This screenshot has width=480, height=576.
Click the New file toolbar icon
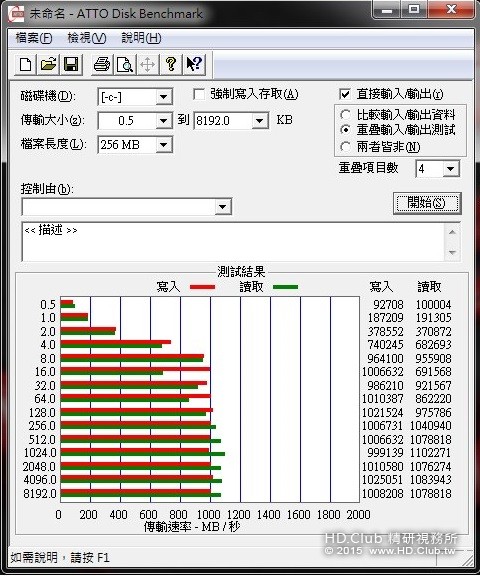25,65
